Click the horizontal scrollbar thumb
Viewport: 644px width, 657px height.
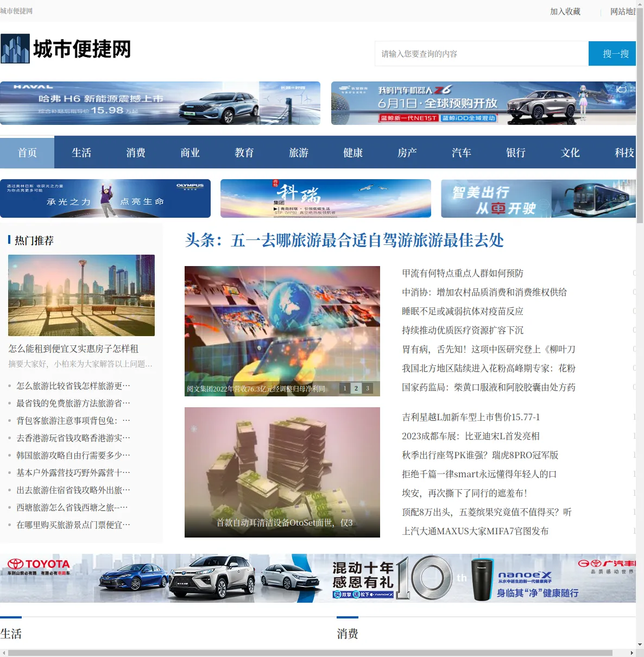point(310,653)
